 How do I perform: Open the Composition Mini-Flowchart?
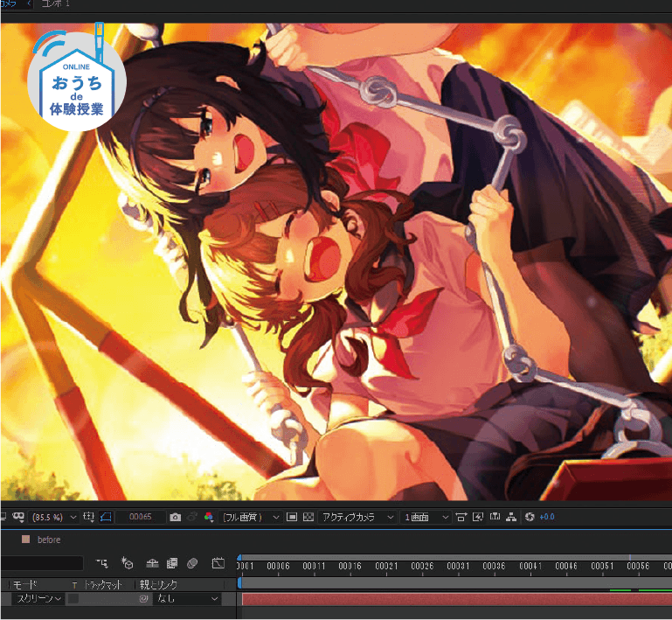click(101, 563)
